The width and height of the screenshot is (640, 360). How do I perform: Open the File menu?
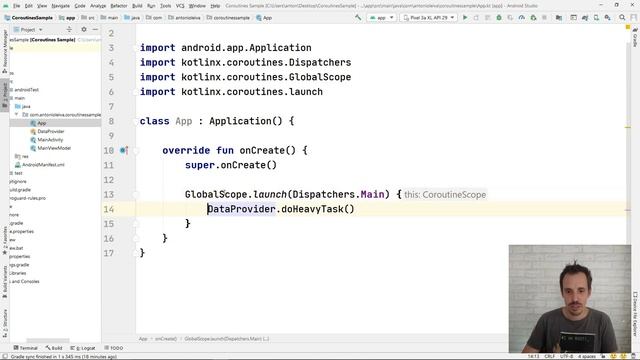click(x=16, y=6)
